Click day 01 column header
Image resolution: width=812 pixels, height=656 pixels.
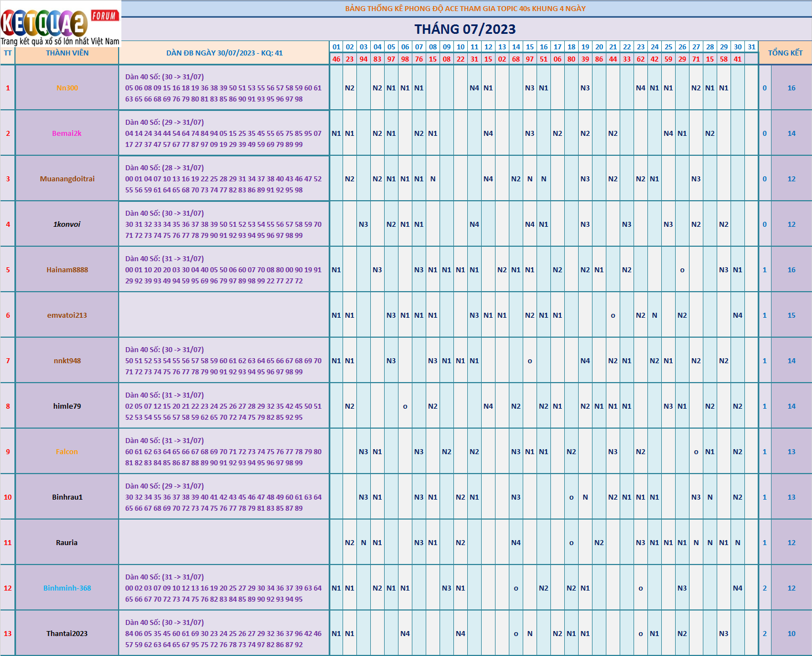click(336, 47)
